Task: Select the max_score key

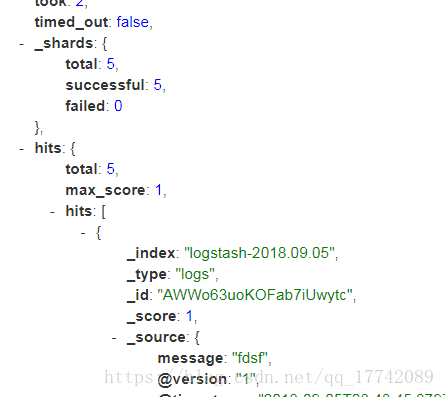Action: click(105, 191)
